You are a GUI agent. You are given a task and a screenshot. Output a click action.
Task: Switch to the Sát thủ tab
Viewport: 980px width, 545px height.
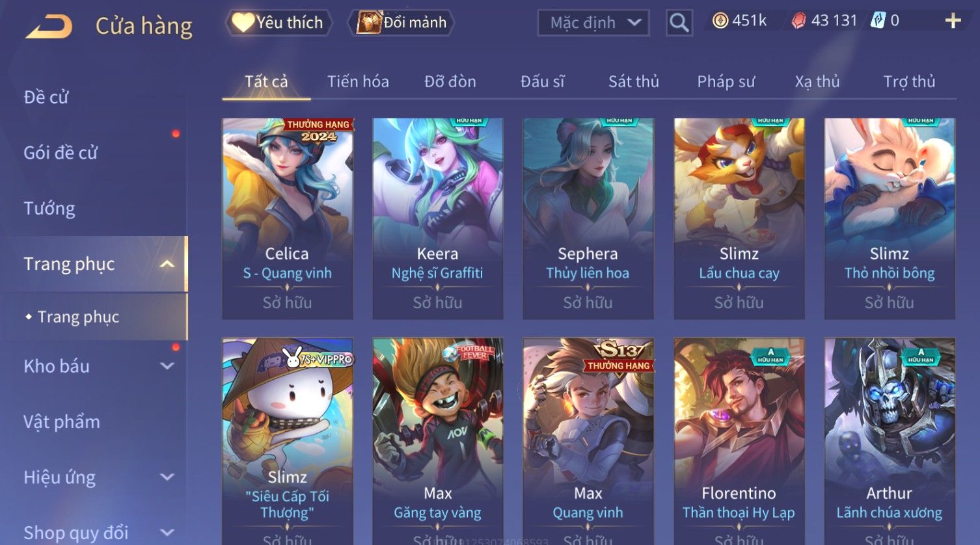[x=634, y=82]
